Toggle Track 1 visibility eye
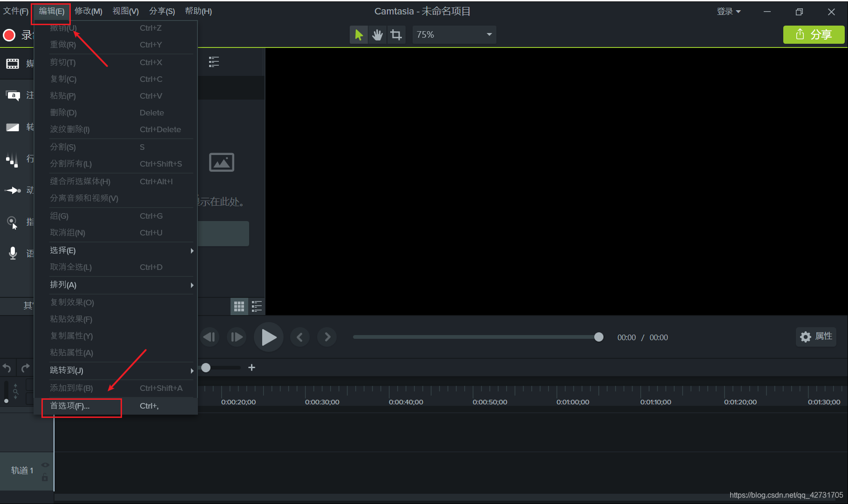This screenshot has width=848, height=504. (x=45, y=465)
